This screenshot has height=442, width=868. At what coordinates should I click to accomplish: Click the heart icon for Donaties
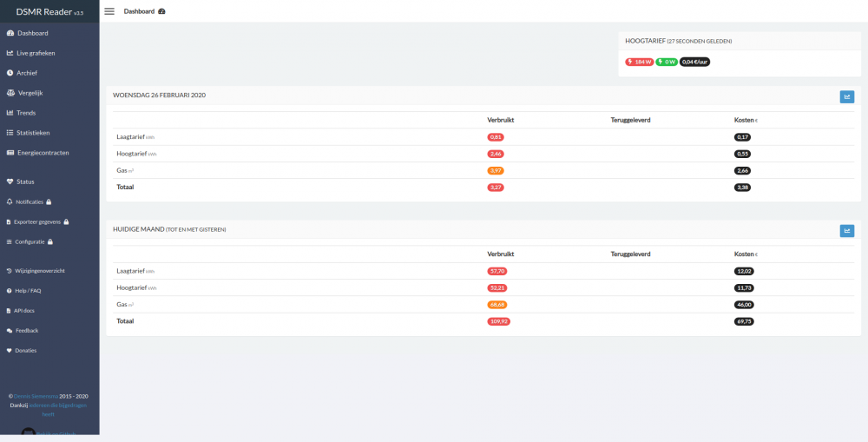[x=9, y=351]
